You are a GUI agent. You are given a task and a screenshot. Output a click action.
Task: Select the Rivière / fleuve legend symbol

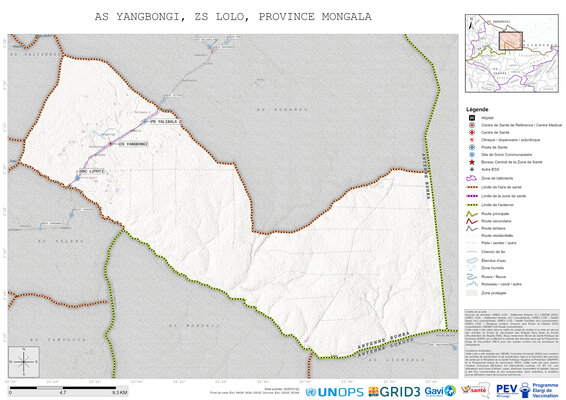coord(472,277)
